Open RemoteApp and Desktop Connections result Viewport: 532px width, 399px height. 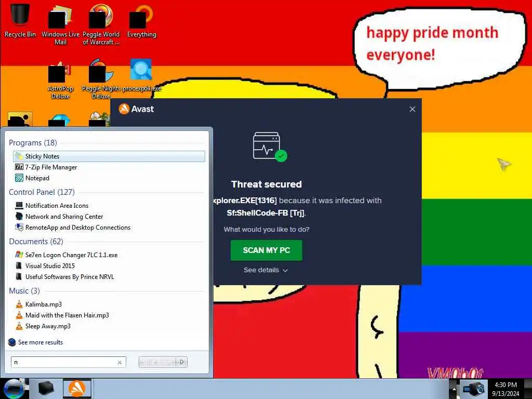tap(109, 228)
